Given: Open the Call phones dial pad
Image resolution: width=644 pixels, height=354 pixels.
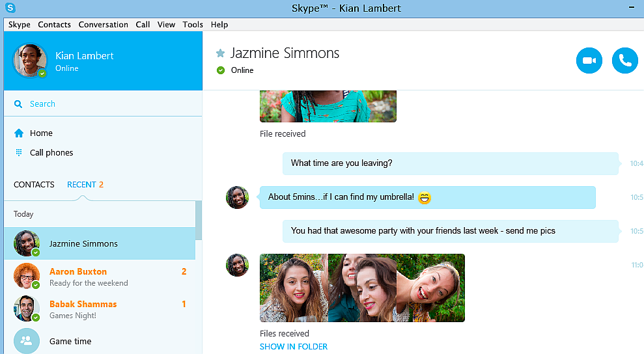Looking at the screenshot, I should tap(19, 153).
